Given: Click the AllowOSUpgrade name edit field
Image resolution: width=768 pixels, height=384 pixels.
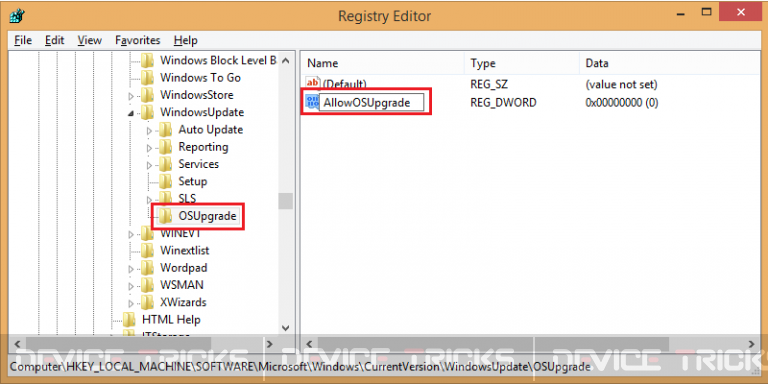Looking at the screenshot, I should [371, 102].
